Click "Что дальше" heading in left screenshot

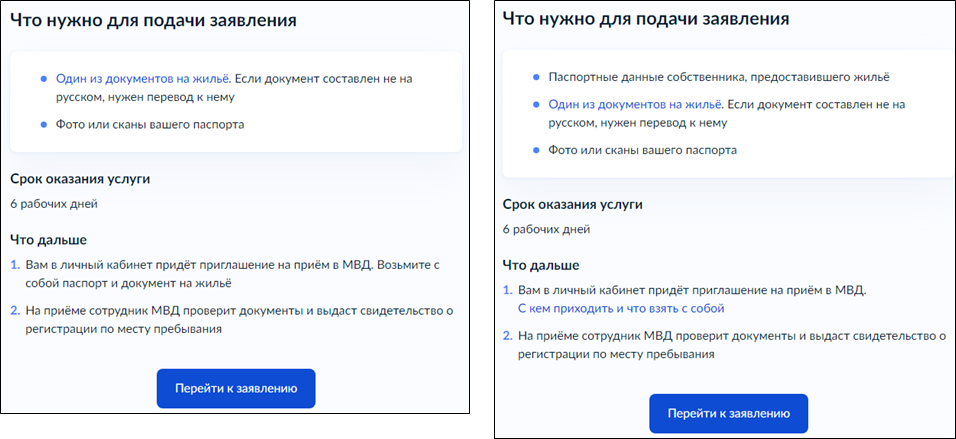click(48, 240)
